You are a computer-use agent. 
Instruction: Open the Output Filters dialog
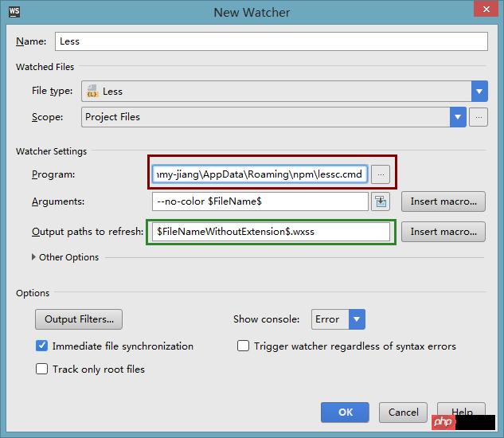79,319
